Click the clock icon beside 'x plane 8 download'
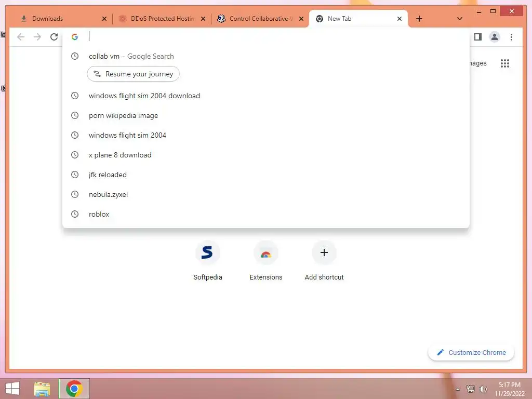Viewport: 532px width, 399px height. coord(75,155)
